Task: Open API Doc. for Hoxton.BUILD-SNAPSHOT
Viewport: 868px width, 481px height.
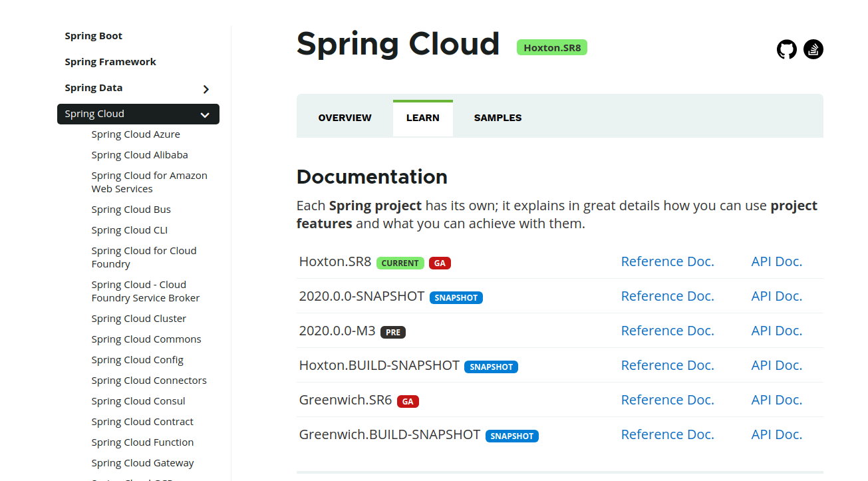Action: [x=777, y=365]
